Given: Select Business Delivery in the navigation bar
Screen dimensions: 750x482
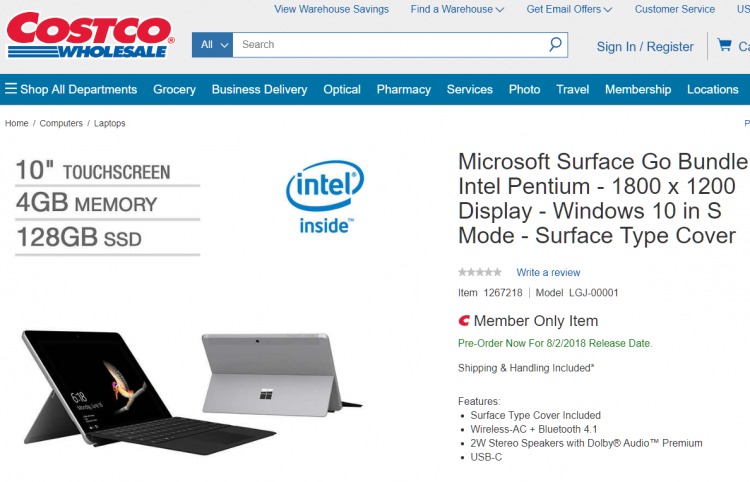Looking at the screenshot, I should (x=259, y=89).
